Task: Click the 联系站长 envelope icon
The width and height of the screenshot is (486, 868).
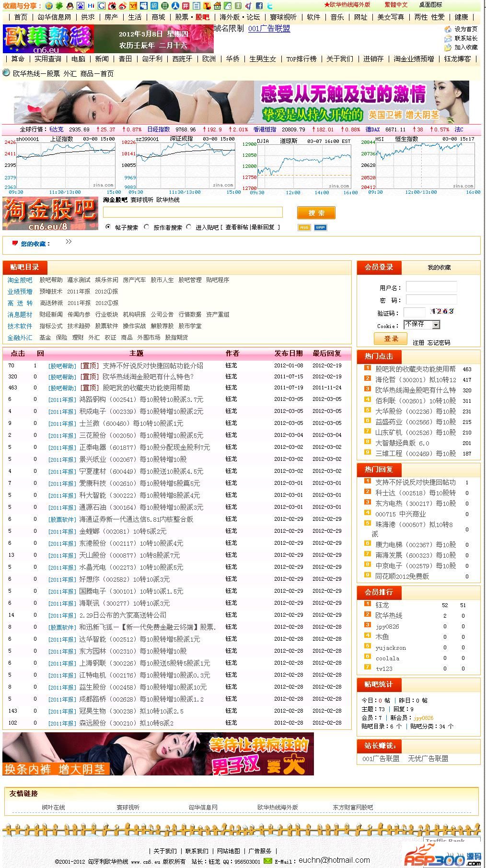Action: coord(448,38)
